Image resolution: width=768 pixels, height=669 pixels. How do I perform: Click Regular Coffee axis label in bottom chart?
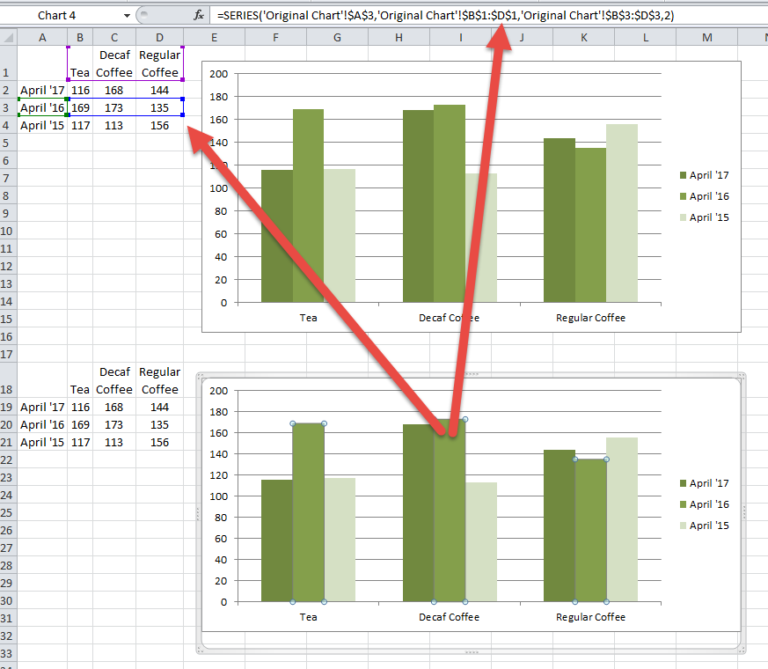click(x=590, y=617)
